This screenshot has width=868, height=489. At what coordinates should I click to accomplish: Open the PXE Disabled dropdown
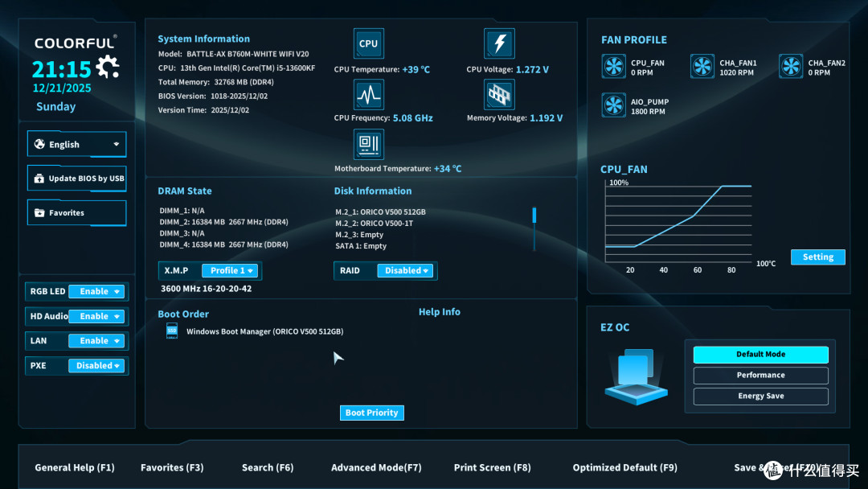pos(96,365)
